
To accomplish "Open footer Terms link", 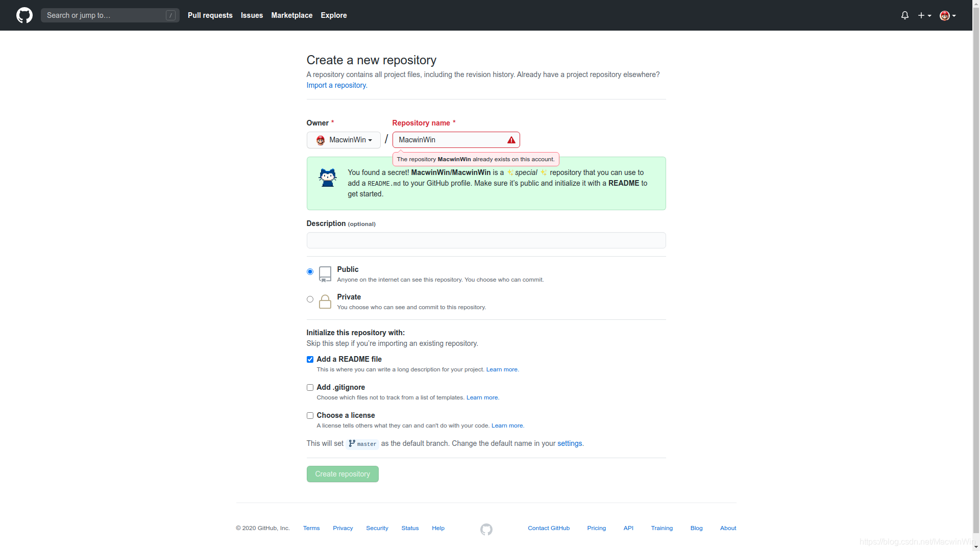I will coord(311,528).
